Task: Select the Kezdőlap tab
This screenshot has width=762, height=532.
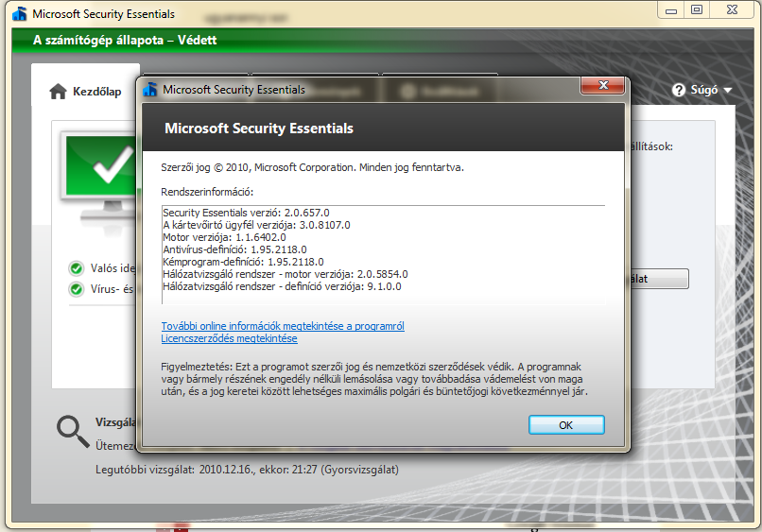Action: [85, 92]
